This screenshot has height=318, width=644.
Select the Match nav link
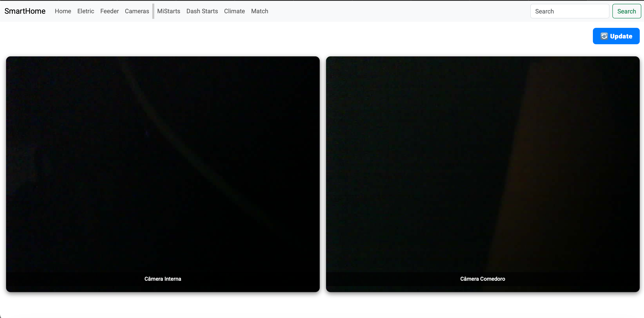[260, 11]
